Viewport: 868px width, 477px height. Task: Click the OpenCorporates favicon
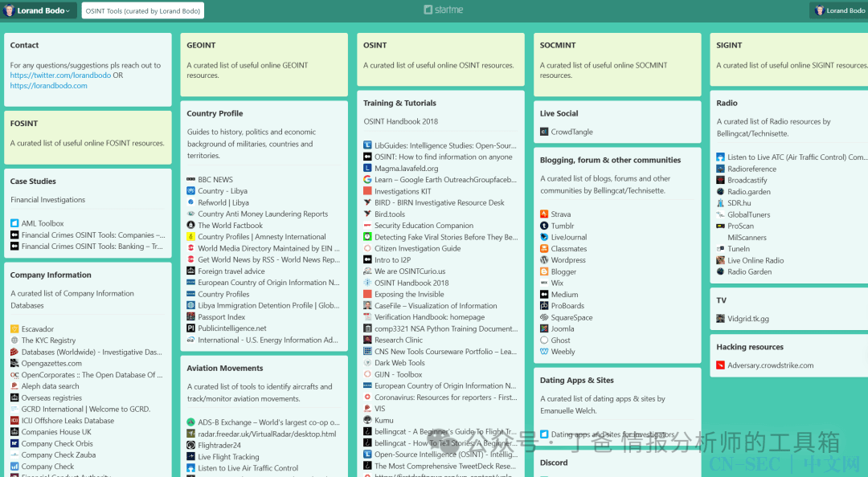pyautogui.click(x=14, y=375)
